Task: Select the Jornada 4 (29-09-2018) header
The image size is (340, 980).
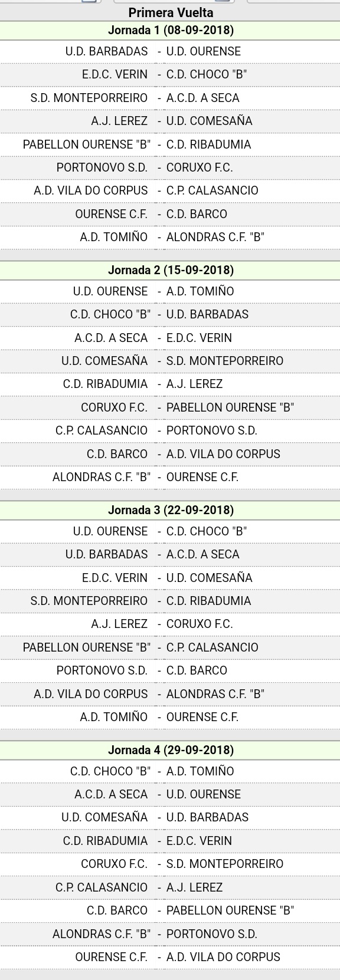Action: (x=171, y=750)
